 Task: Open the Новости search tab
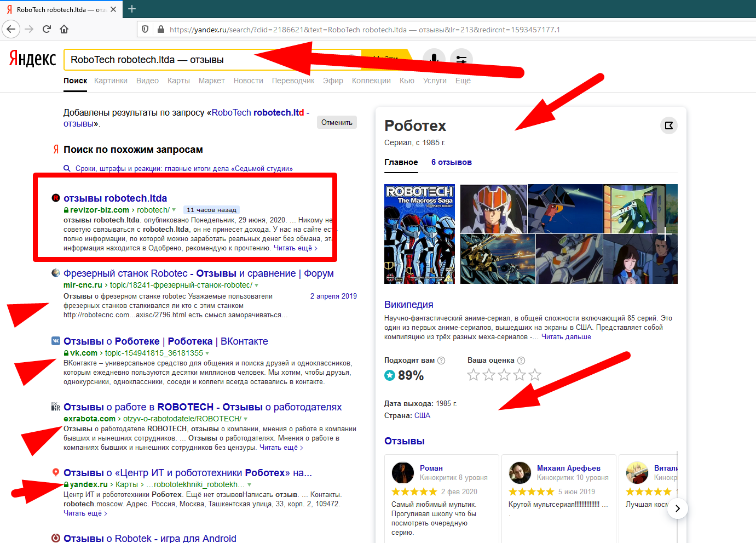click(x=248, y=81)
